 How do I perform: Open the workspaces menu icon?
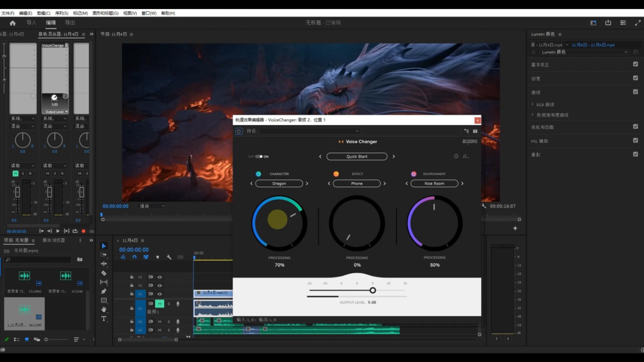click(623, 23)
